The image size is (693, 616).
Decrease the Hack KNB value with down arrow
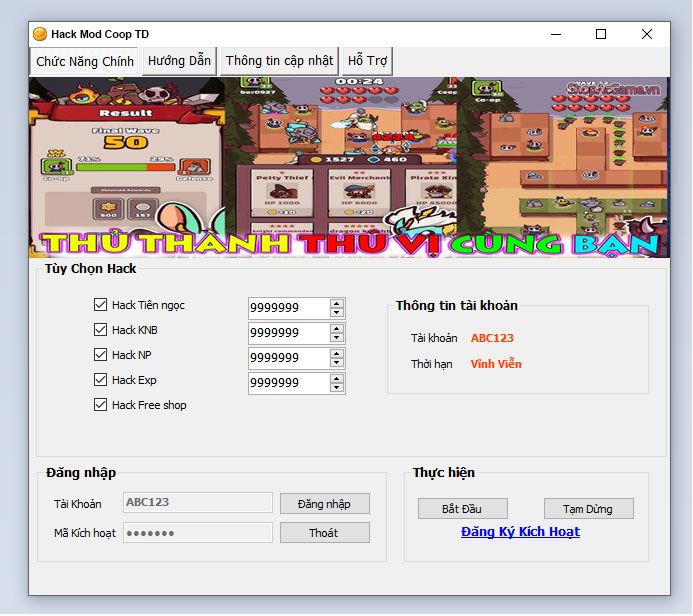pos(337,338)
